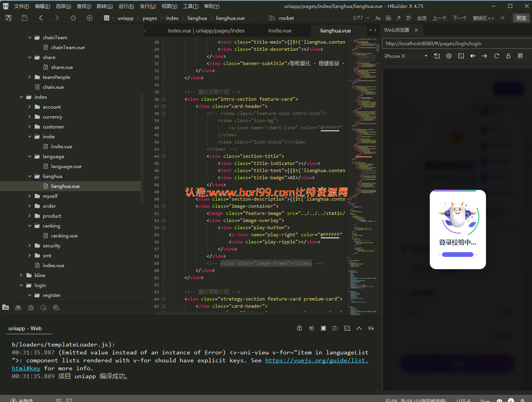Click the bookmark star icon

73,18
